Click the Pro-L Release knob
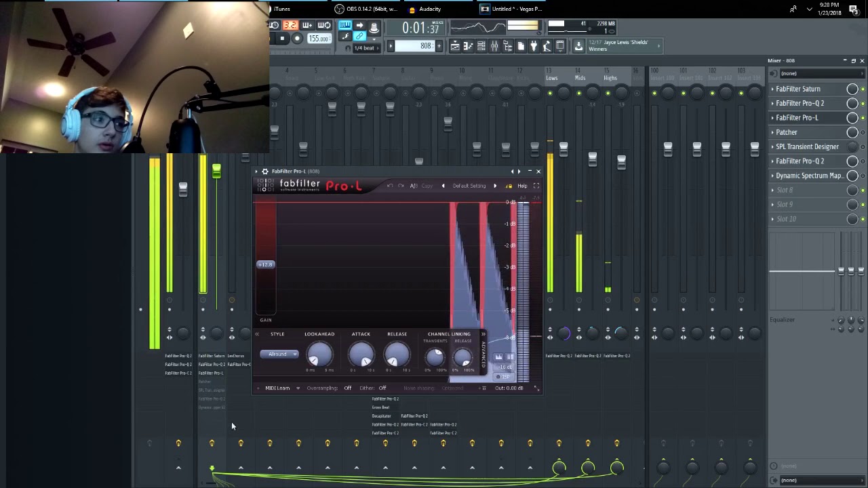 pyautogui.click(x=397, y=354)
